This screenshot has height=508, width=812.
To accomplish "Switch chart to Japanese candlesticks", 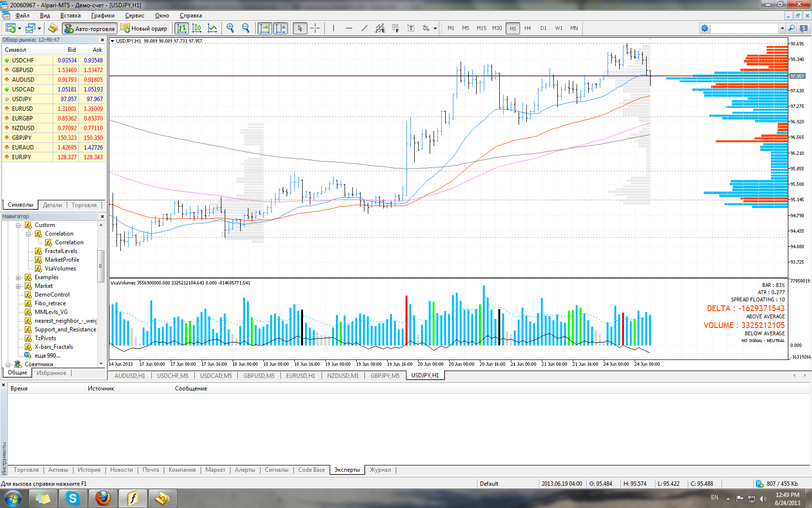I will pos(197,28).
